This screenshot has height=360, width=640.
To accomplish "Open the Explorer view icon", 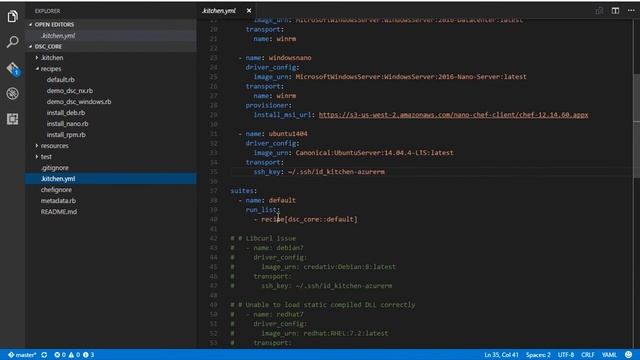I will click(13, 16).
